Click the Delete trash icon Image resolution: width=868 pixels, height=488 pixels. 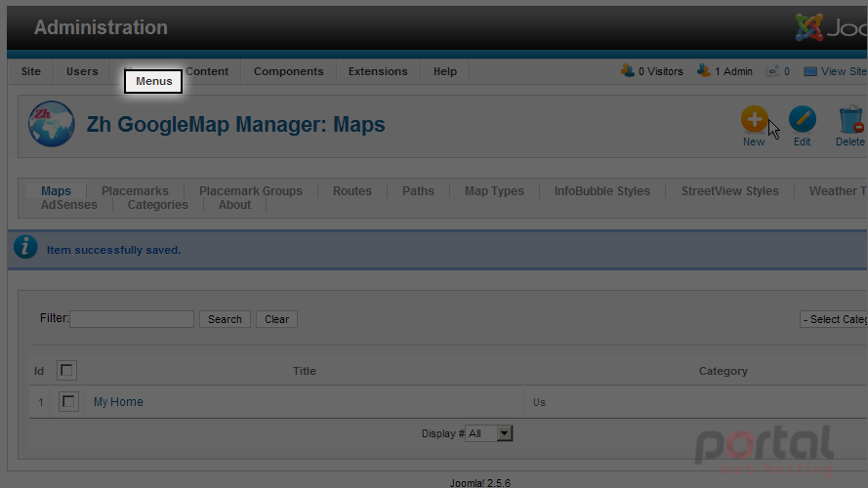click(x=850, y=119)
